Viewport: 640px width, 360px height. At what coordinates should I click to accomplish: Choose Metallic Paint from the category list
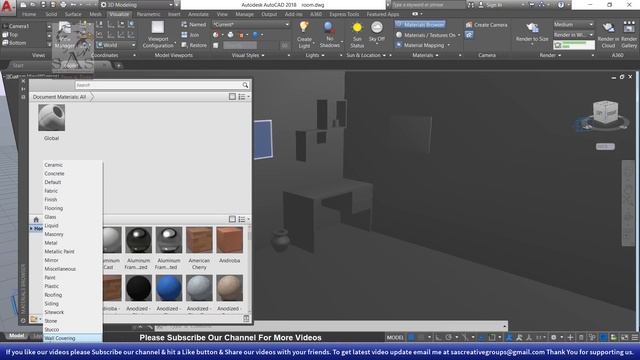coord(59,251)
